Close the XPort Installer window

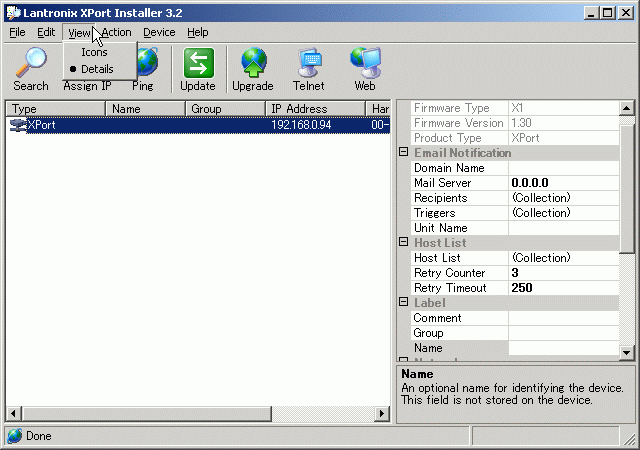coord(626,13)
